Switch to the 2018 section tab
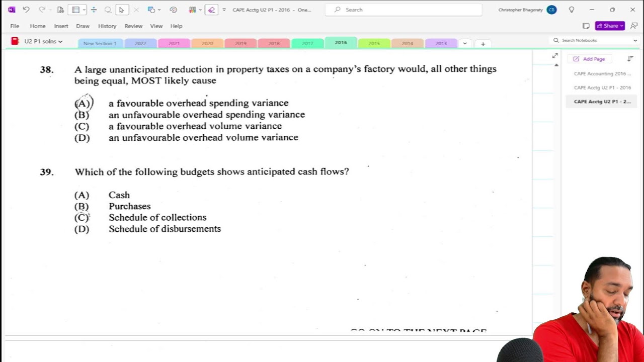This screenshot has width=644, height=362. (274, 44)
